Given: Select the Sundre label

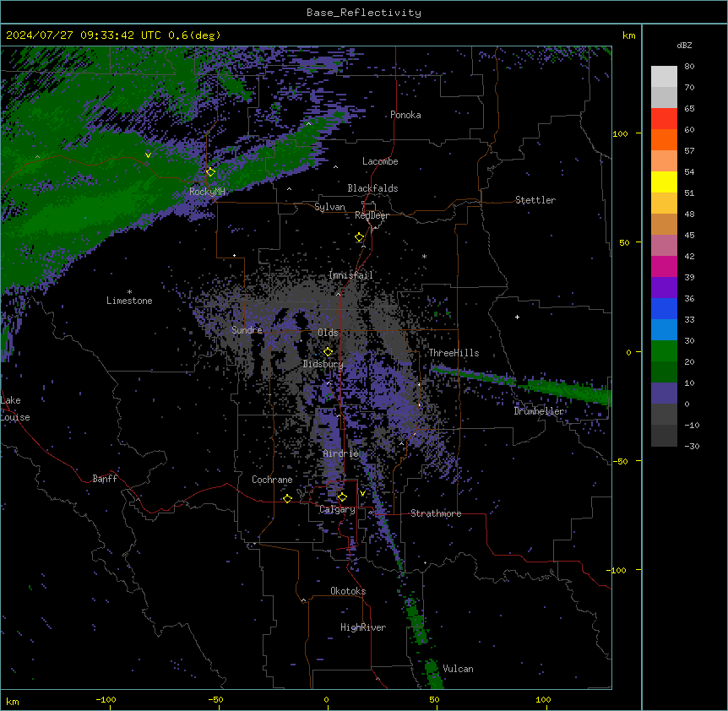Looking at the screenshot, I should [247, 330].
